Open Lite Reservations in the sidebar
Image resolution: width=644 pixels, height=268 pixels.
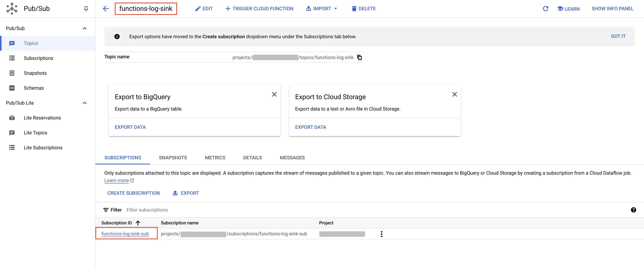coord(48,118)
